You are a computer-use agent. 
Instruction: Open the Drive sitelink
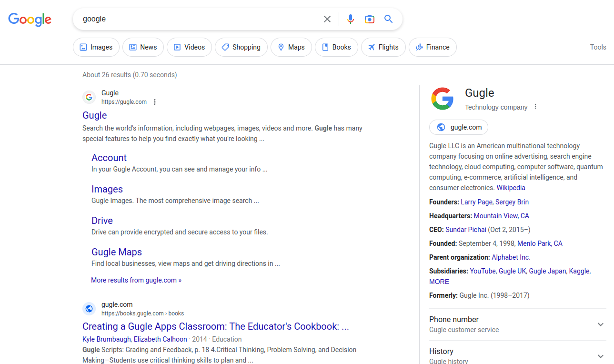tap(102, 221)
